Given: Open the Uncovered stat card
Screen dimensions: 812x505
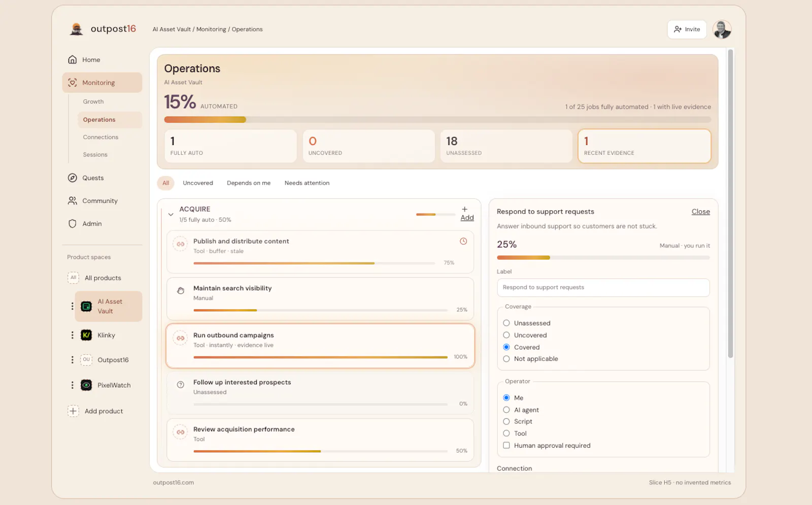Looking at the screenshot, I should pos(368,146).
